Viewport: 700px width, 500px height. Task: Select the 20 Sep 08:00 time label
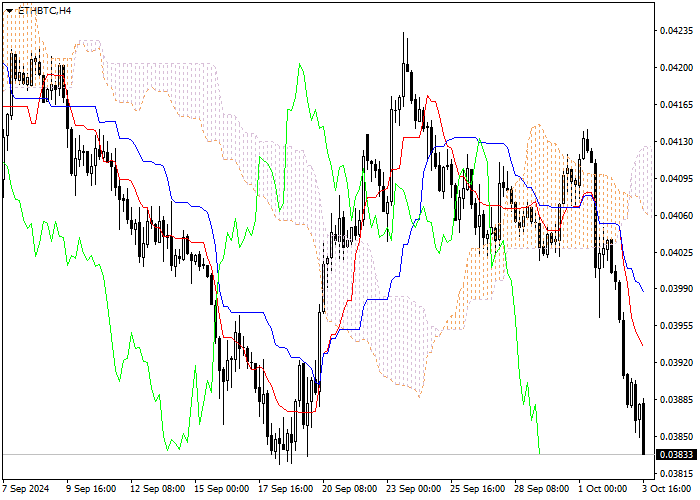pyautogui.click(x=350, y=489)
